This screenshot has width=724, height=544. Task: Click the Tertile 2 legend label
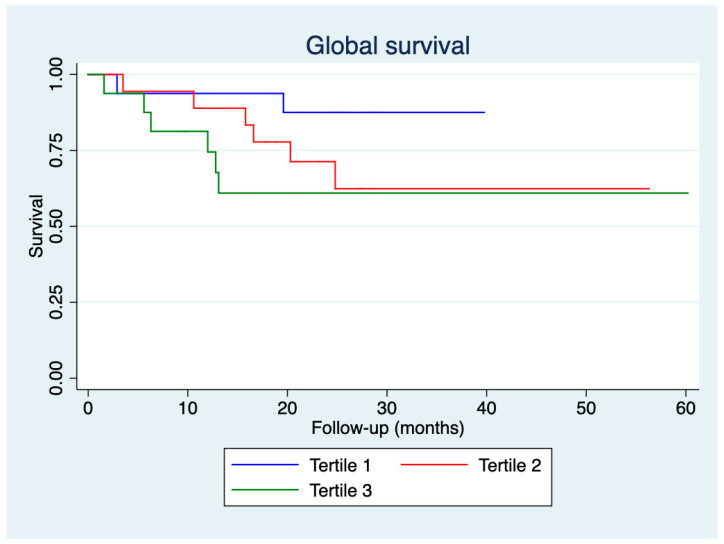click(x=510, y=465)
